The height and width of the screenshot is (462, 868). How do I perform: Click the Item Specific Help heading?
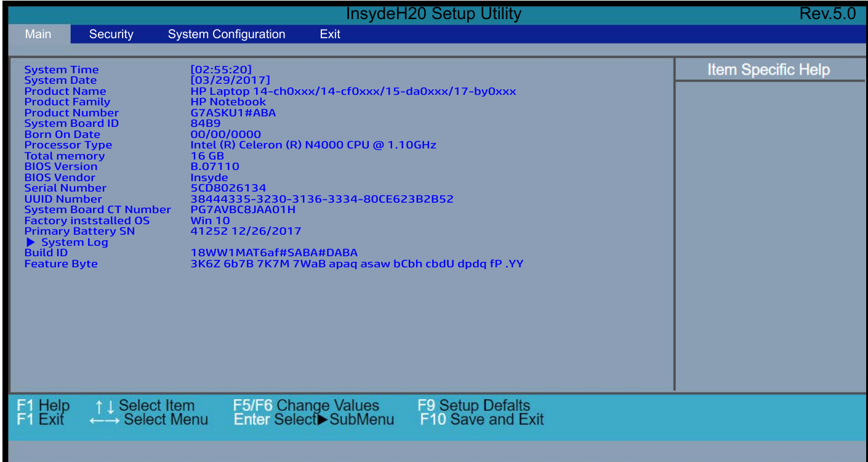(769, 70)
